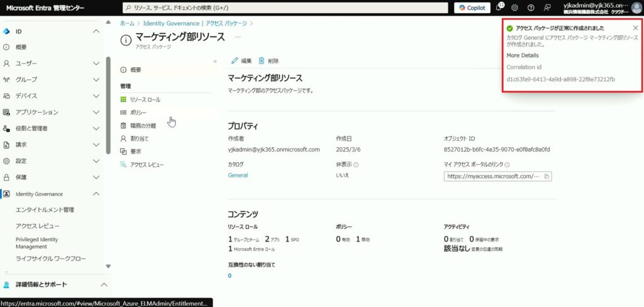Collapse the Identity Governance section chevron

coord(96,194)
